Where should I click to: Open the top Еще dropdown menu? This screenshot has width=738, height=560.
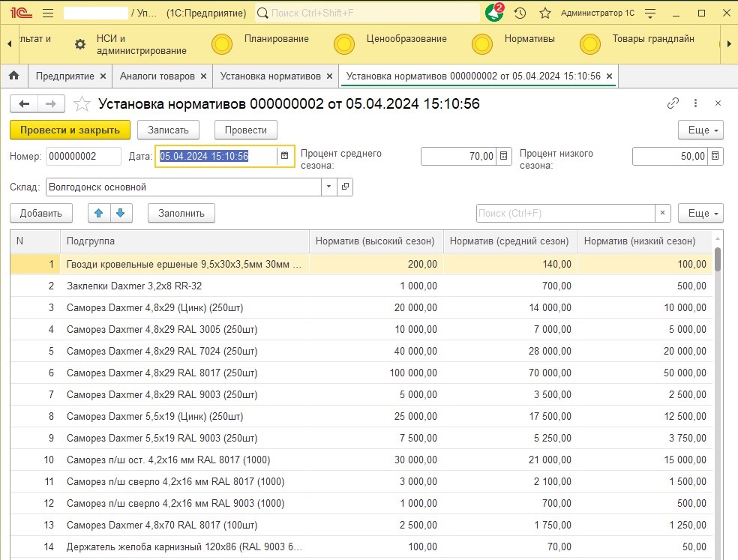700,130
